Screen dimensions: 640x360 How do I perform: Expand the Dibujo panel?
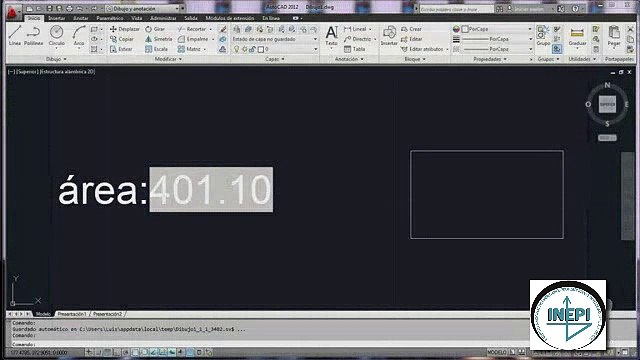56,59
